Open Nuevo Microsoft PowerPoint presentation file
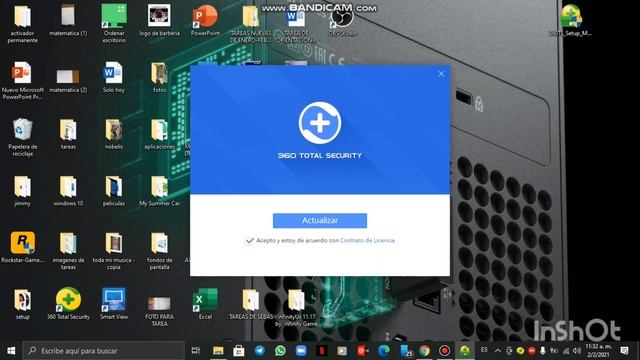The height and width of the screenshot is (360, 640). tap(22, 81)
